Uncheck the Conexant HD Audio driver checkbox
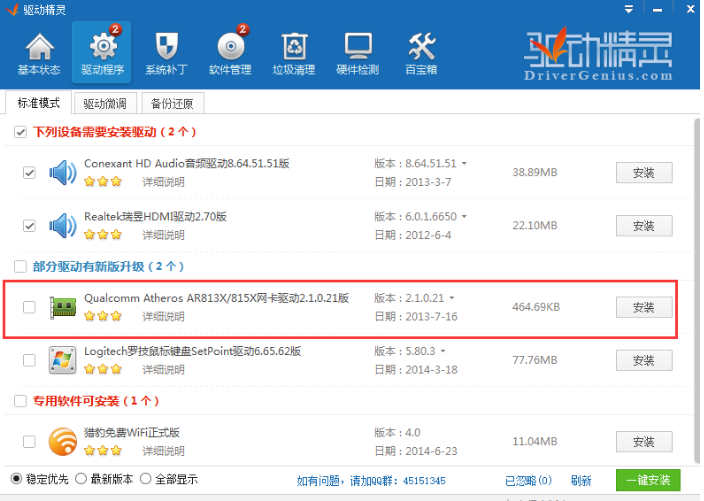 tap(29, 172)
